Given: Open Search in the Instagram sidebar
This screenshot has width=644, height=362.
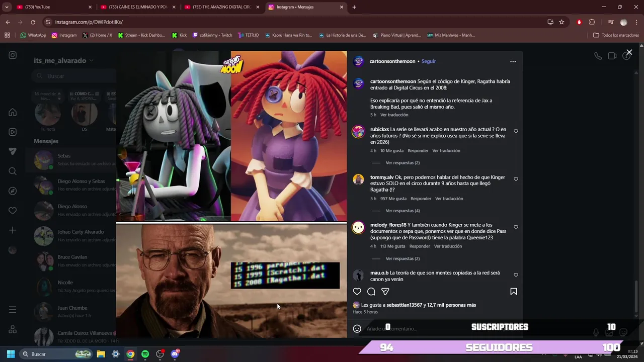Looking at the screenshot, I should [x=13, y=171].
